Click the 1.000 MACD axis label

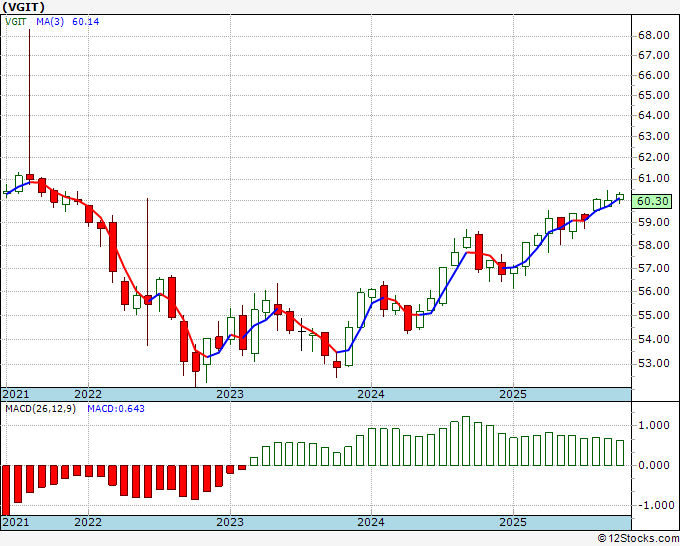(654, 425)
